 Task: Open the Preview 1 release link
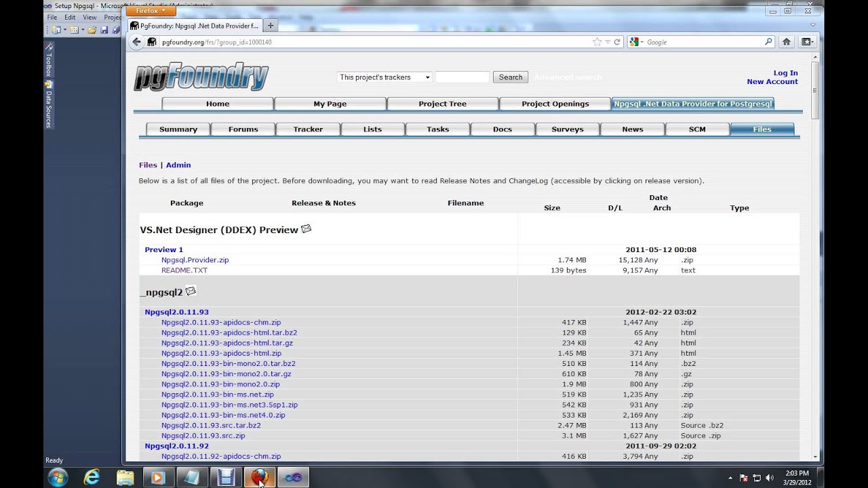point(164,250)
